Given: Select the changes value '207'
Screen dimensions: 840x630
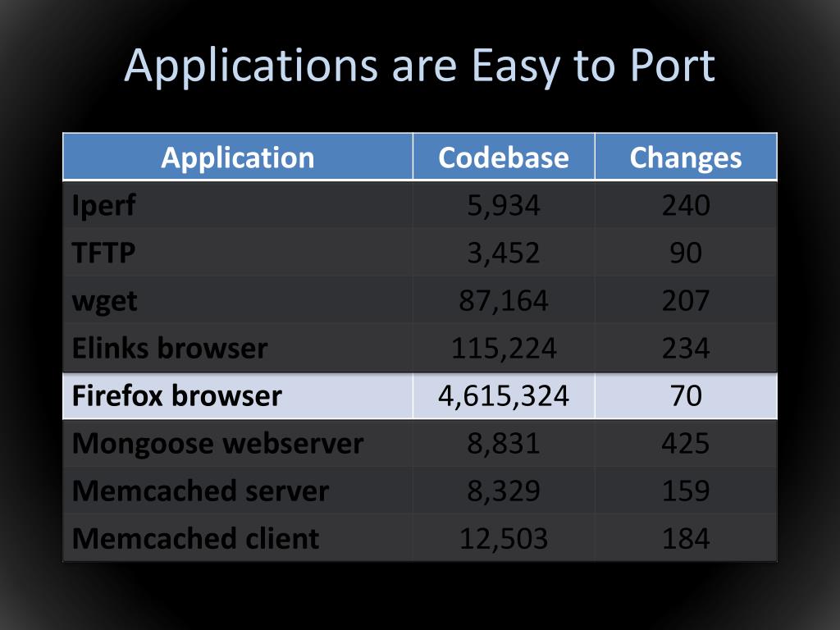Looking at the screenshot, I should [686, 300].
